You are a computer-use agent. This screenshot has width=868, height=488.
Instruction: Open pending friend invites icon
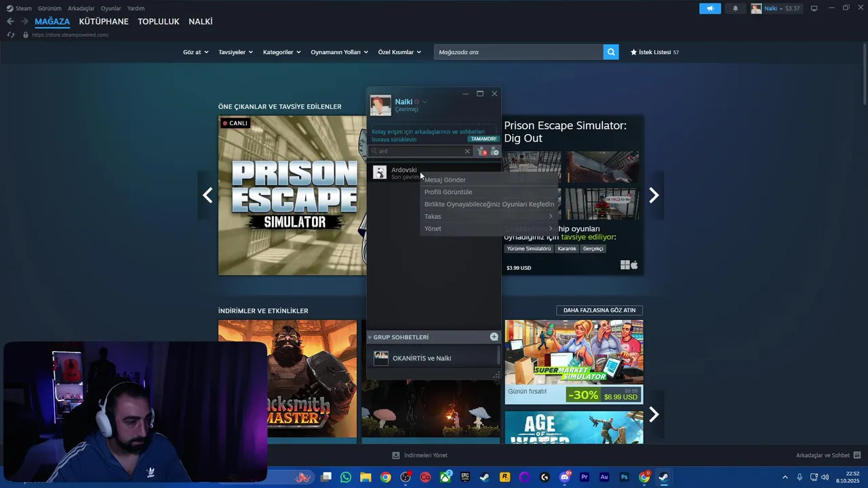coord(482,151)
